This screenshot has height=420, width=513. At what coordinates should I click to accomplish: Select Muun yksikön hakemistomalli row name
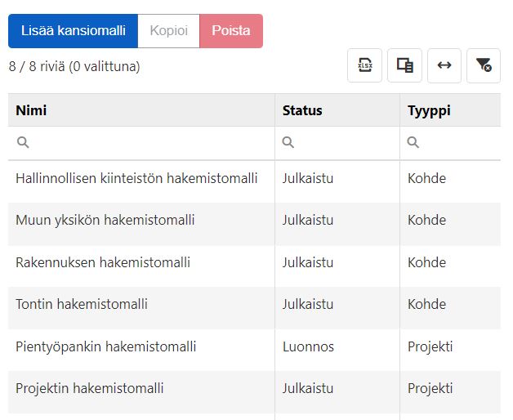coord(105,220)
